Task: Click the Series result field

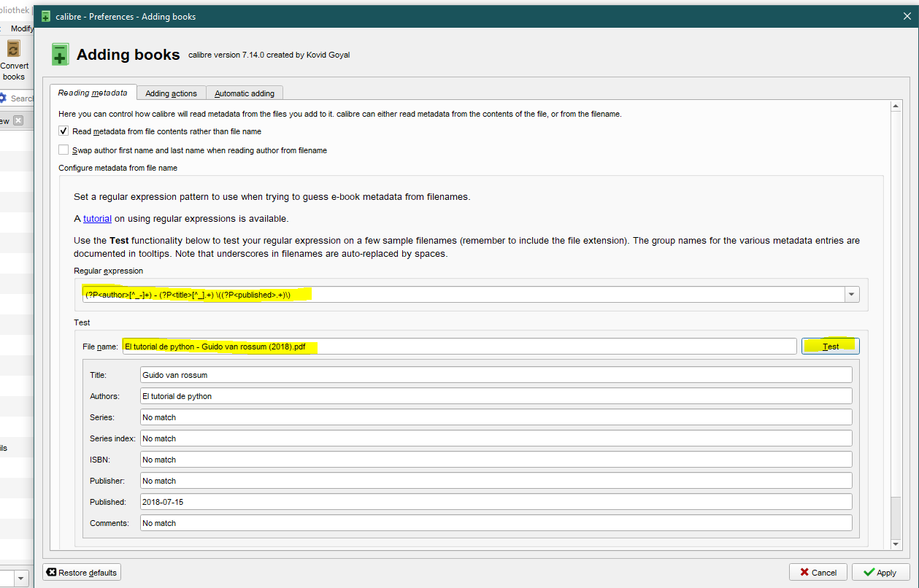Action: (496, 417)
